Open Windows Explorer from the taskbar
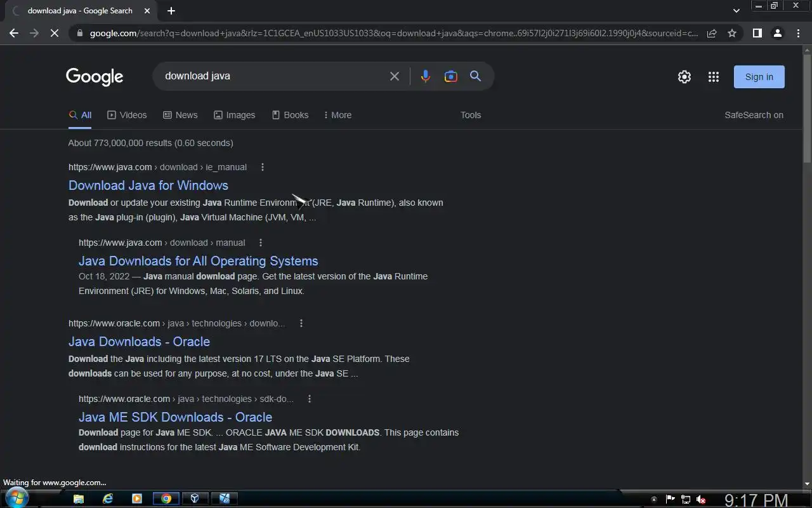The image size is (812, 508). tap(78, 498)
